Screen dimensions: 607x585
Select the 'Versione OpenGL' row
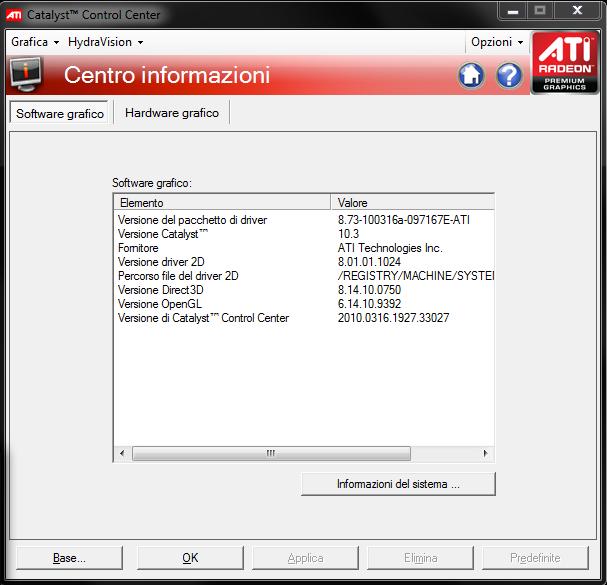304,304
